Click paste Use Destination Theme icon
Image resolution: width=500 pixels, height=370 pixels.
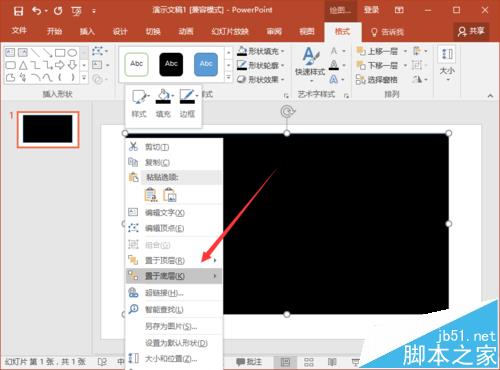point(151,195)
